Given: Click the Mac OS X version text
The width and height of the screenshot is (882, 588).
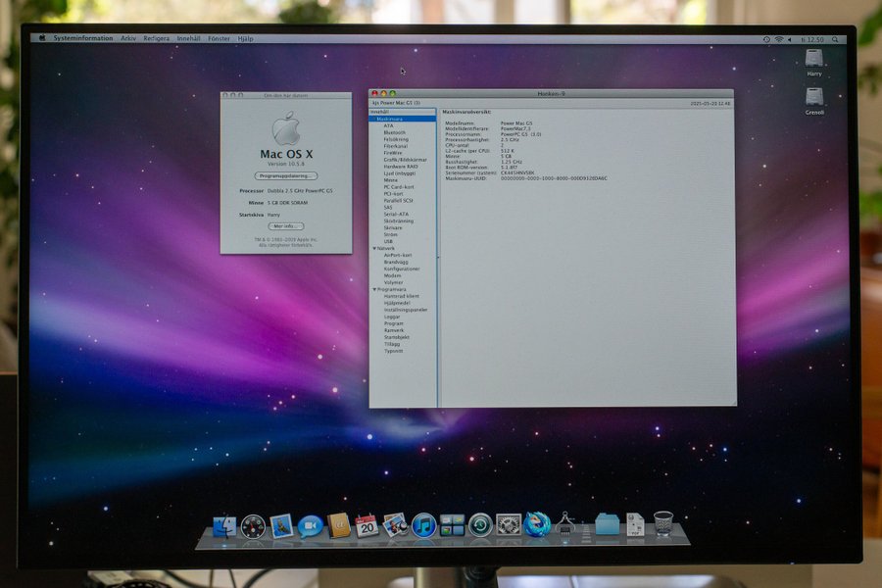Looking at the screenshot, I should pos(286,164).
